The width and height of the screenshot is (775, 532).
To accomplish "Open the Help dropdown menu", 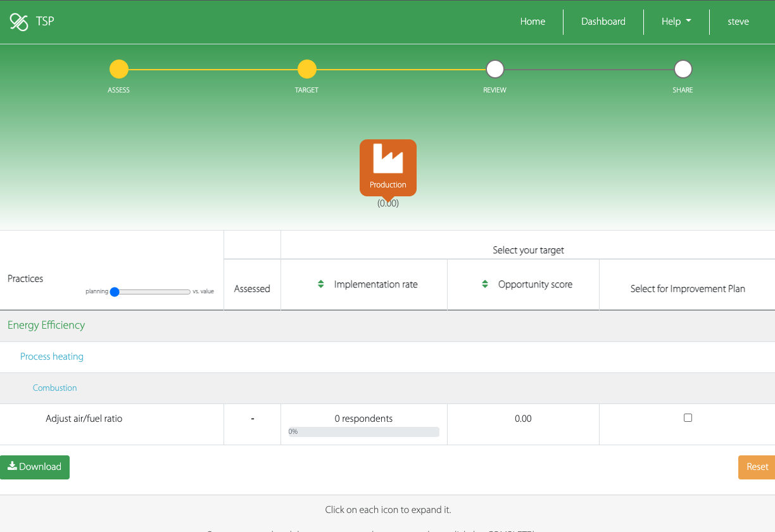I will pyautogui.click(x=676, y=22).
